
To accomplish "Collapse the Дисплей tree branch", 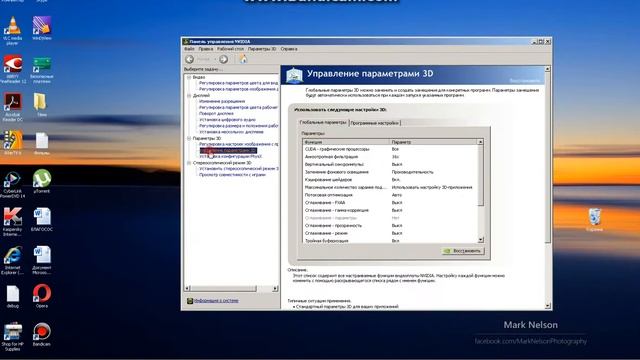I will pyautogui.click(x=189, y=95).
